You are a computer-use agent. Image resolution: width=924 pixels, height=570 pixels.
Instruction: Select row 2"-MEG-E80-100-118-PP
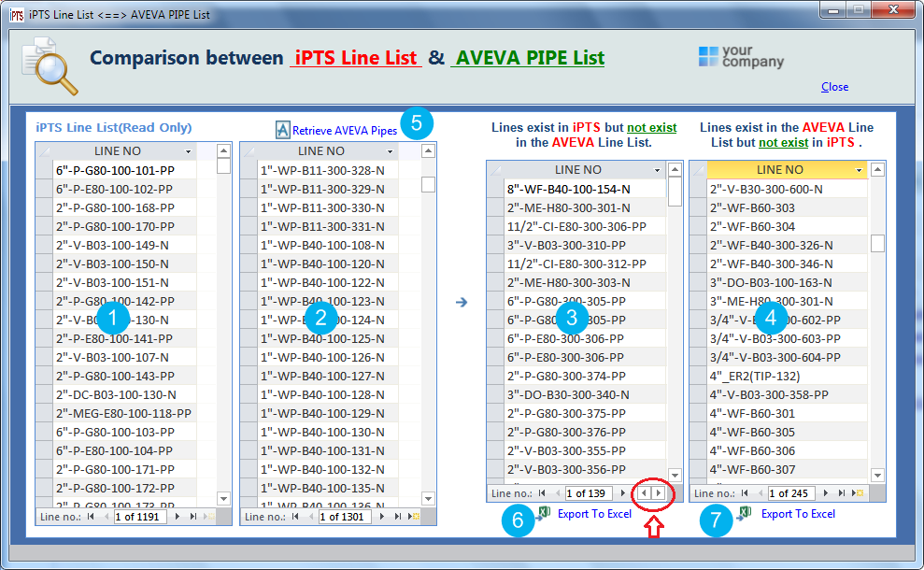tap(125, 413)
